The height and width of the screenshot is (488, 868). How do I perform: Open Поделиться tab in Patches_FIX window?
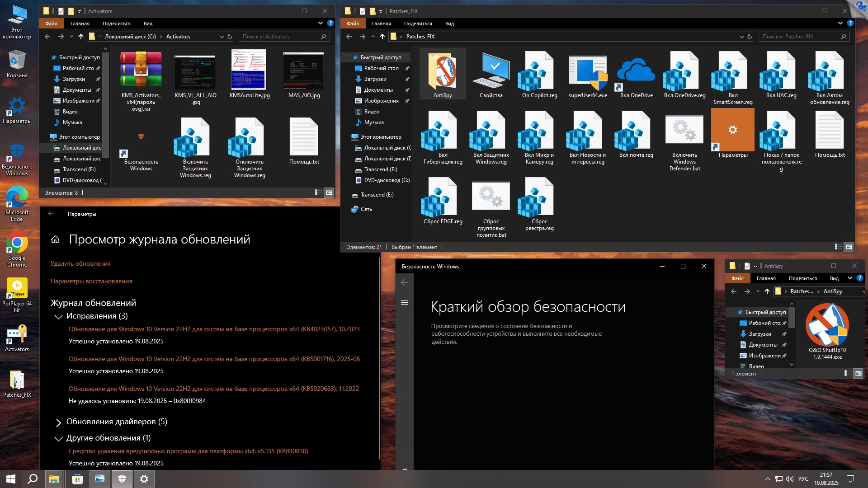(x=418, y=23)
